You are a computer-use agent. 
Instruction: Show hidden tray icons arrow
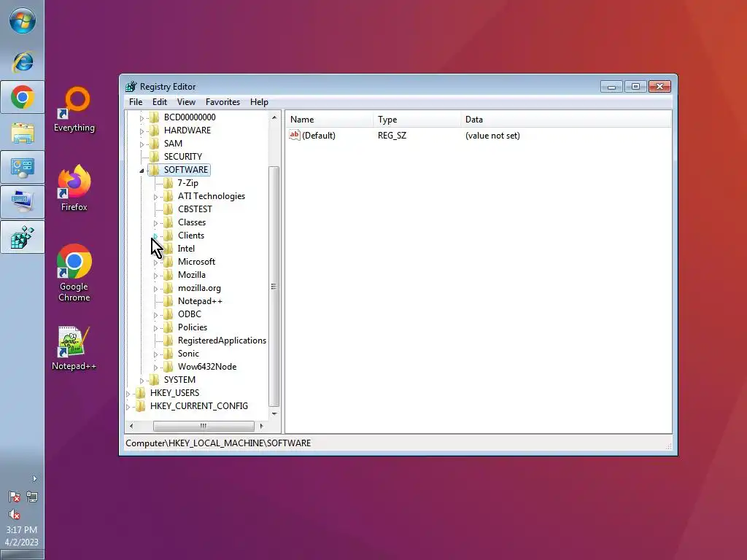[34, 478]
